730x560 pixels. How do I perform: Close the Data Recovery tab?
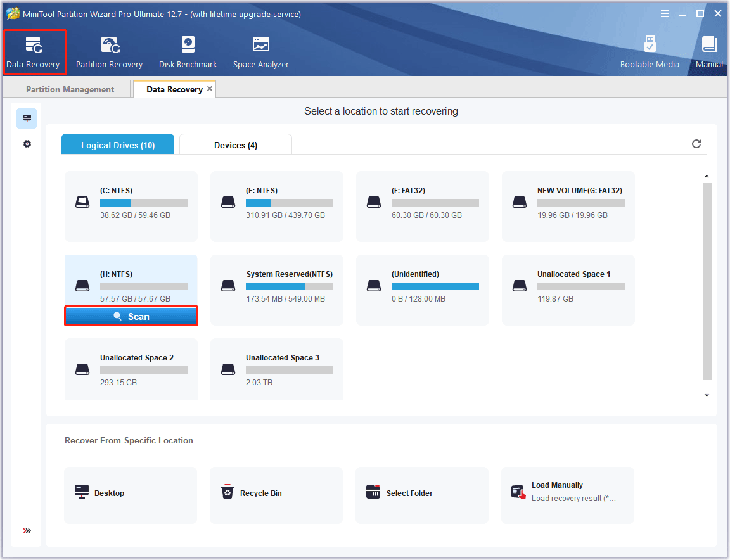click(210, 89)
